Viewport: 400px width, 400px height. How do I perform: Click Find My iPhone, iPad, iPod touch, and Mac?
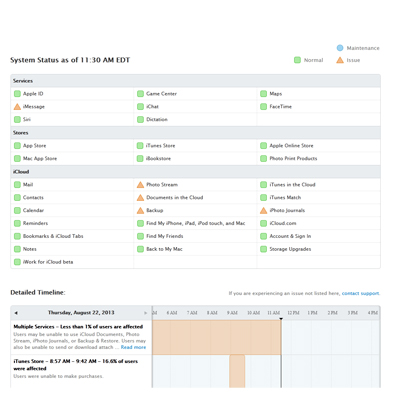tap(196, 223)
